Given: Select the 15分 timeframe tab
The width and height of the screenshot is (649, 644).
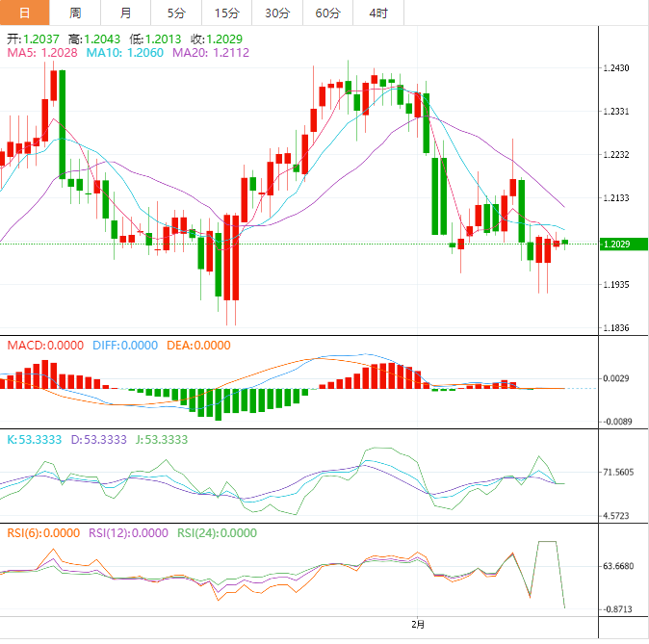Looking at the screenshot, I should pyautogui.click(x=226, y=13).
